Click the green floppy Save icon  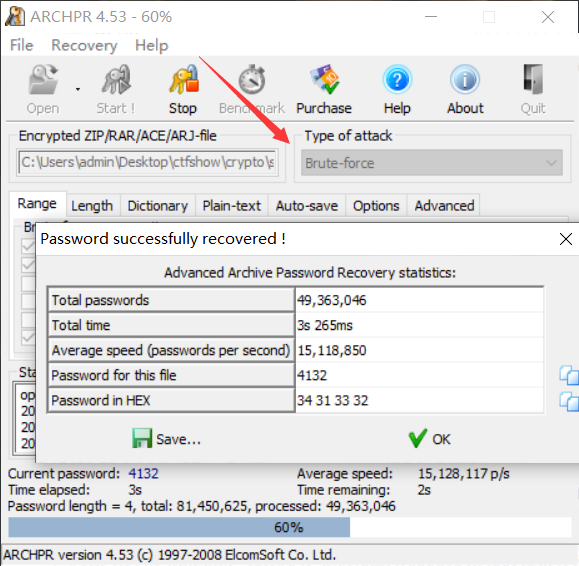(142, 438)
